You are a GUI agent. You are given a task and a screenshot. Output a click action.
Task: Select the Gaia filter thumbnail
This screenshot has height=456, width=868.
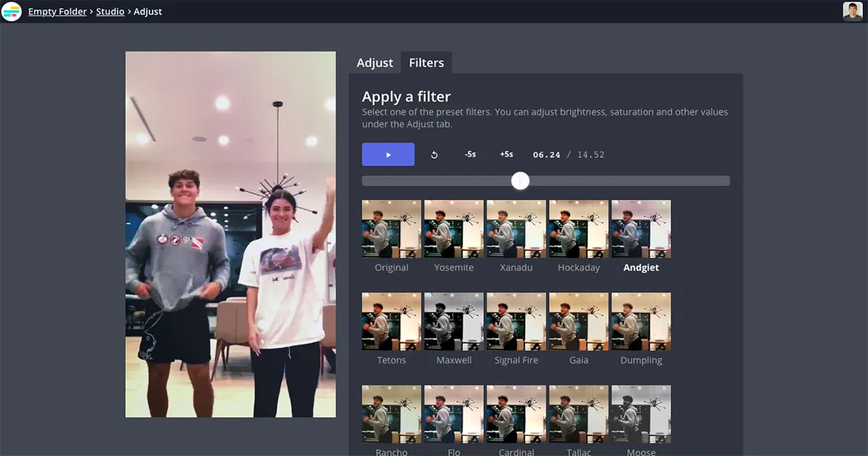click(579, 321)
